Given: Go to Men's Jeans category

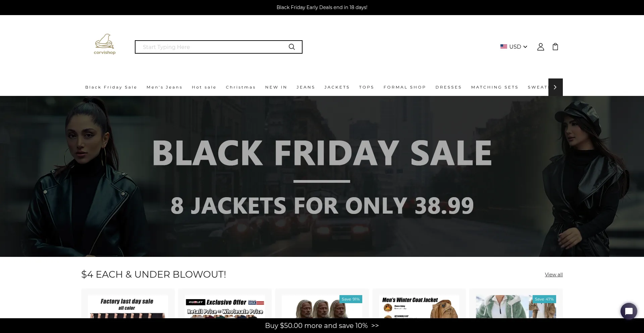Looking at the screenshot, I should 164,87.
